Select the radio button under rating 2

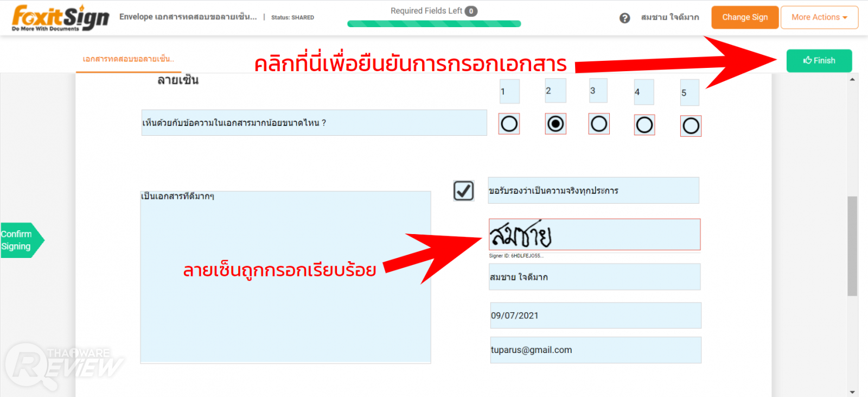pos(556,124)
